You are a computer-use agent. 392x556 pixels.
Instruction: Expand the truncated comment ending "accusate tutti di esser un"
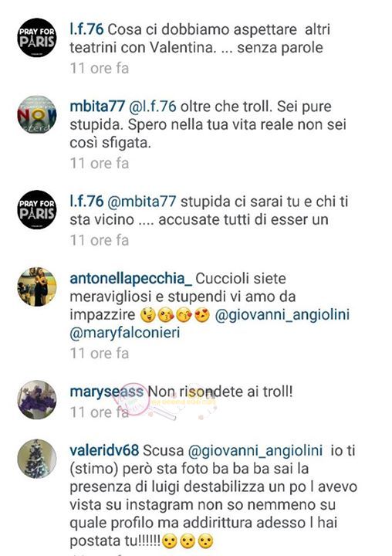tap(209, 211)
